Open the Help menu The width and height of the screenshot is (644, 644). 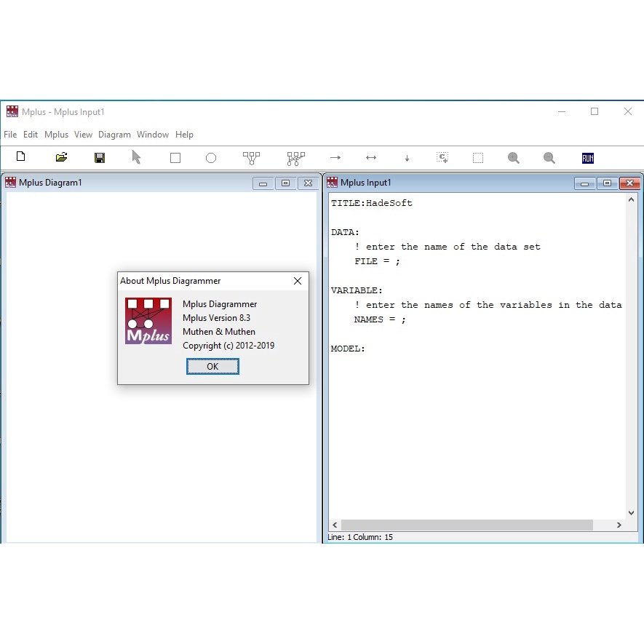pyautogui.click(x=184, y=135)
